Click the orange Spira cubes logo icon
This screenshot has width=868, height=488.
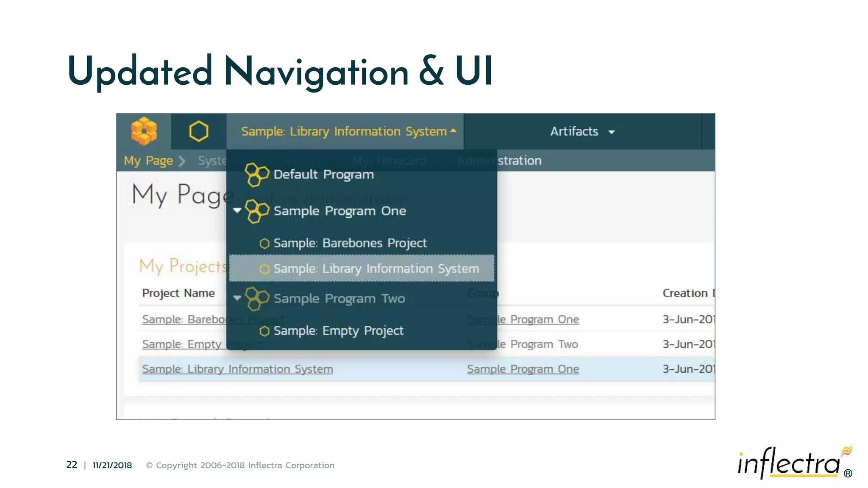(144, 131)
